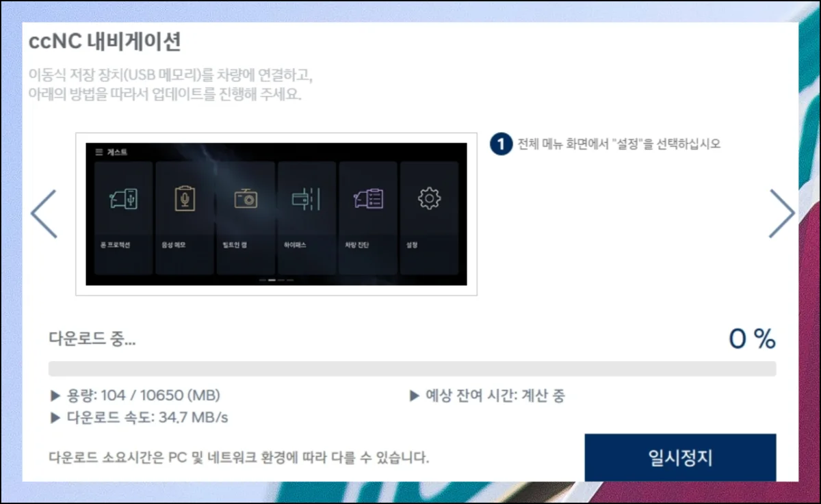Click the phone projection icon

(x=123, y=199)
